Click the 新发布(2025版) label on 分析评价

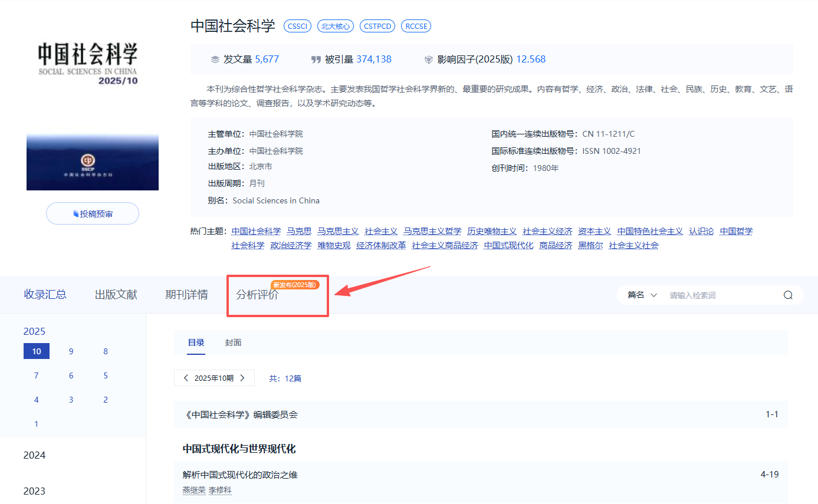(297, 284)
